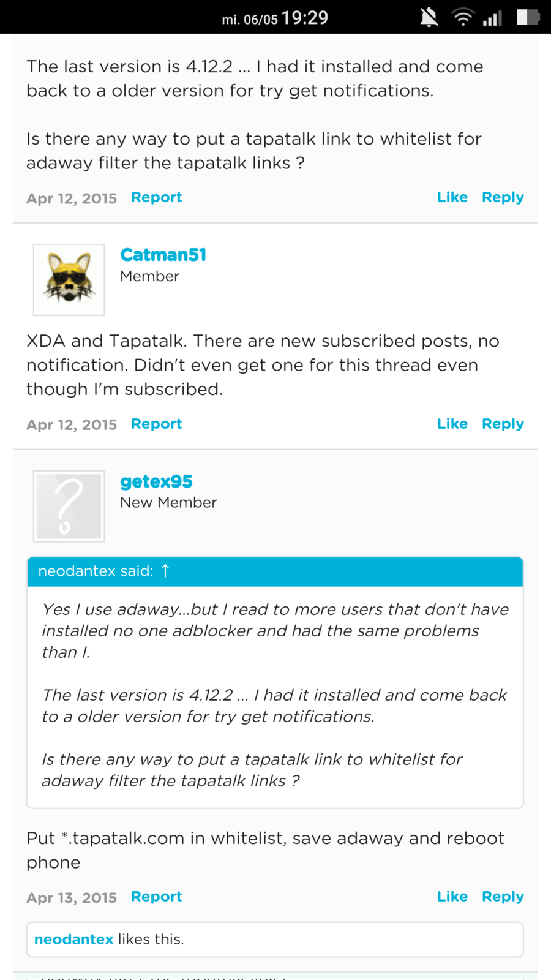Jump to neodantex's original quoted post arrow
The width and height of the screenshot is (551, 980).
click(165, 571)
